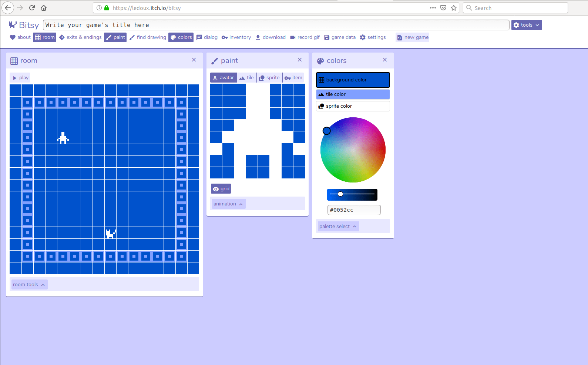Click the browser Search box
The width and height of the screenshot is (588, 365).
pyautogui.click(x=515, y=8)
